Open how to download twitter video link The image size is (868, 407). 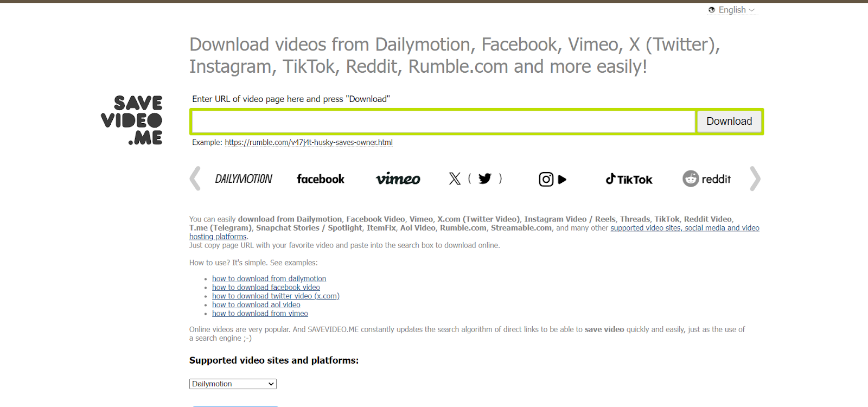pyautogui.click(x=276, y=296)
